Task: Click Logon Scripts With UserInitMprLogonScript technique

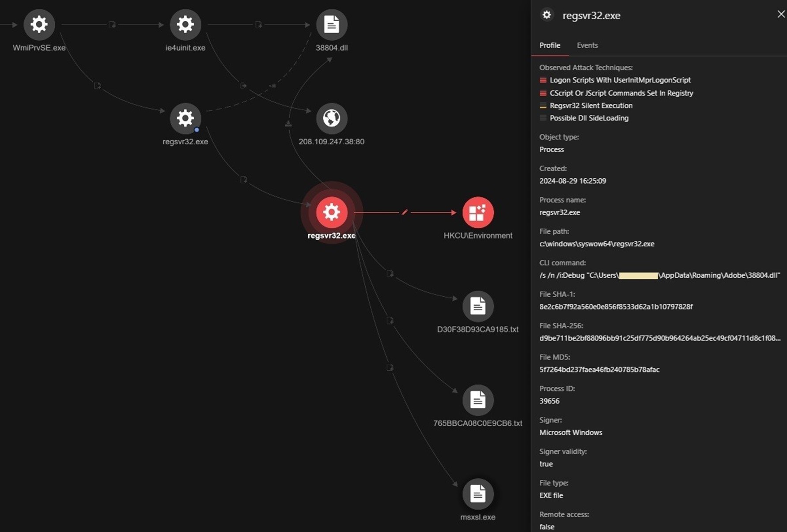Action: tap(620, 80)
